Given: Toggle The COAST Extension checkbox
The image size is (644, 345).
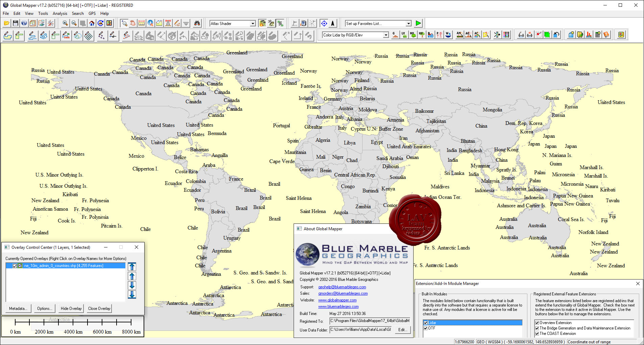Looking at the screenshot, I should tap(537, 334).
